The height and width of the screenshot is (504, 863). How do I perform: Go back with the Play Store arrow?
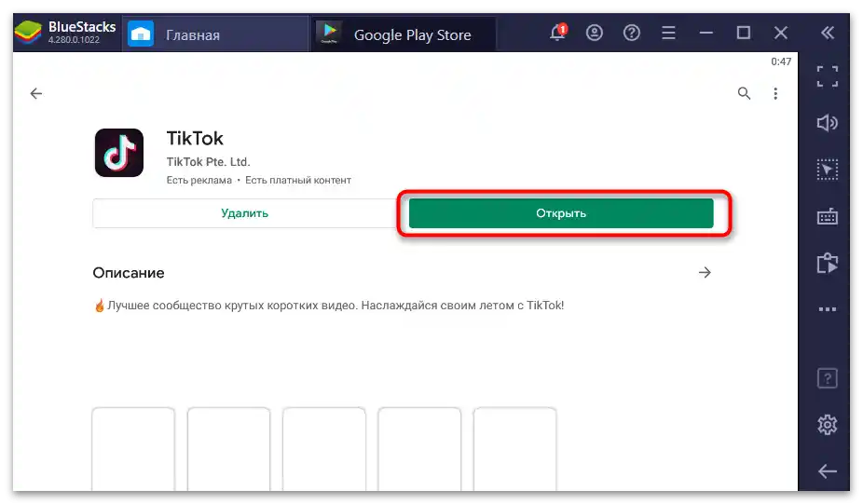point(35,93)
